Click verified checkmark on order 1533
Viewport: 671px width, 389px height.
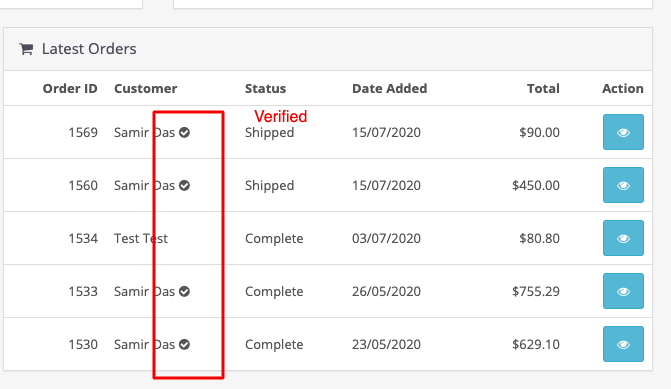tap(184, 292)
